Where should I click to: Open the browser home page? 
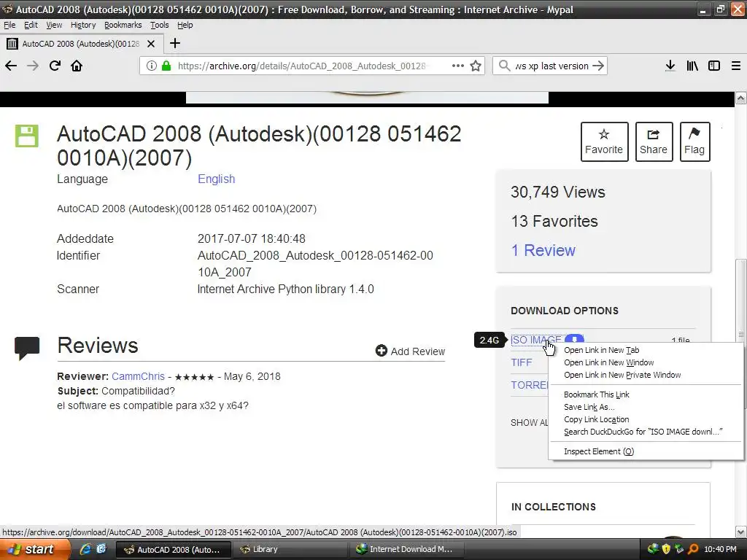click(77, 66)
